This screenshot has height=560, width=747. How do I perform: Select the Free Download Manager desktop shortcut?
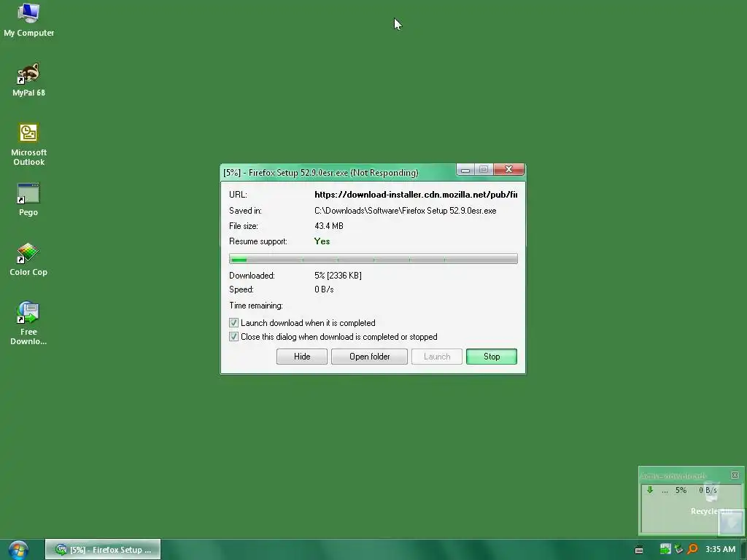click(28, 323)
